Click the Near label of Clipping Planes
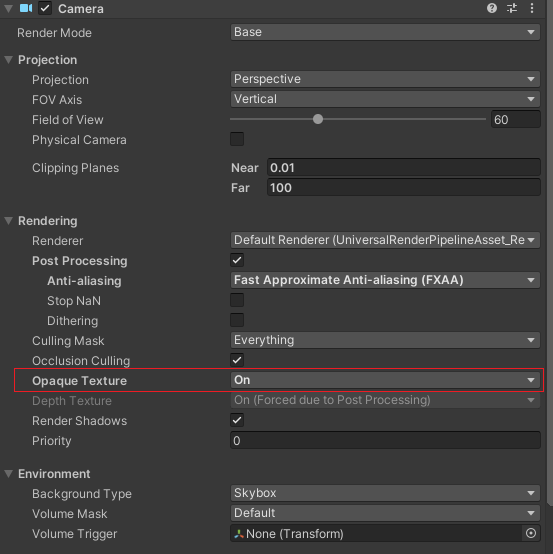This screenshot has height=554, width=553. [245, 168]
